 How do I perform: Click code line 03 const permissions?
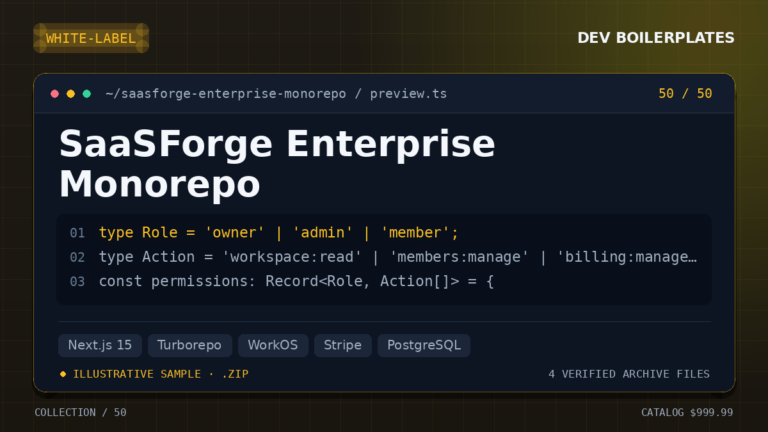(x=296, y=282)
